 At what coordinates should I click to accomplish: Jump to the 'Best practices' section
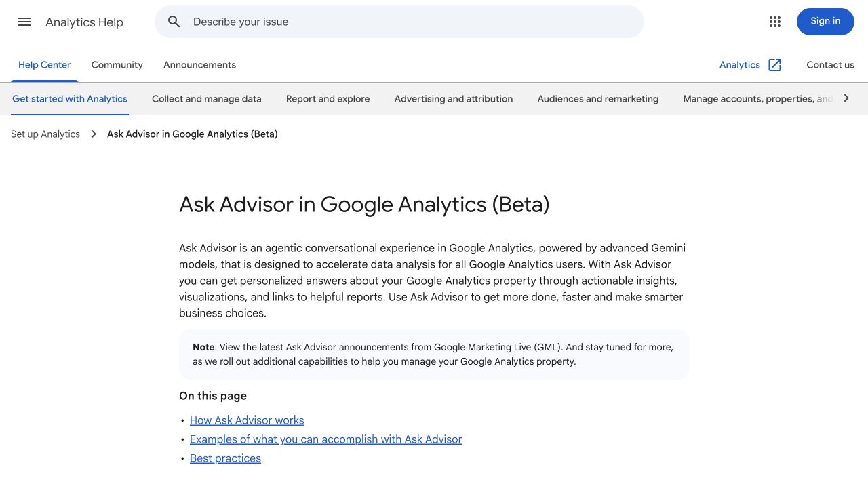point(225,458)
